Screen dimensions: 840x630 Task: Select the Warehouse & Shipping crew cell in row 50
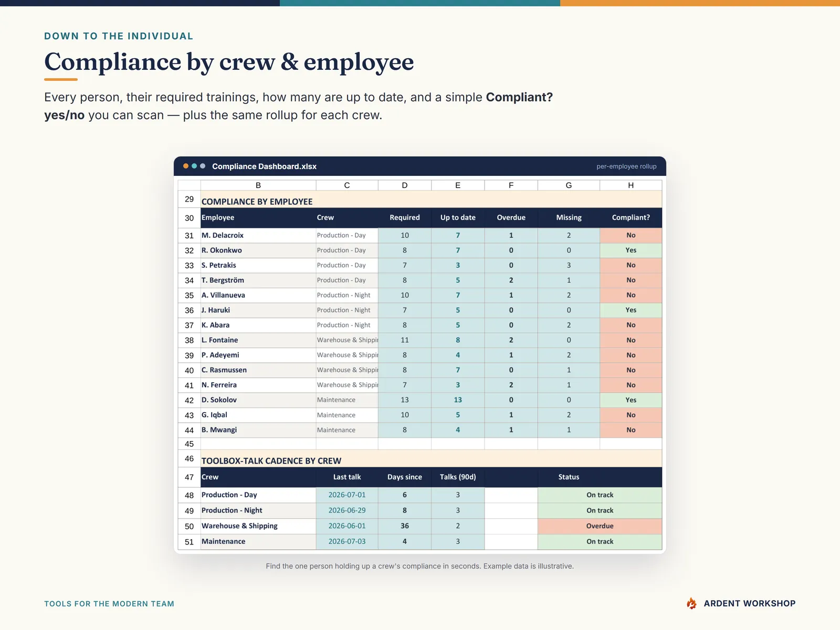pyautogui.click(x=258, y=526)
